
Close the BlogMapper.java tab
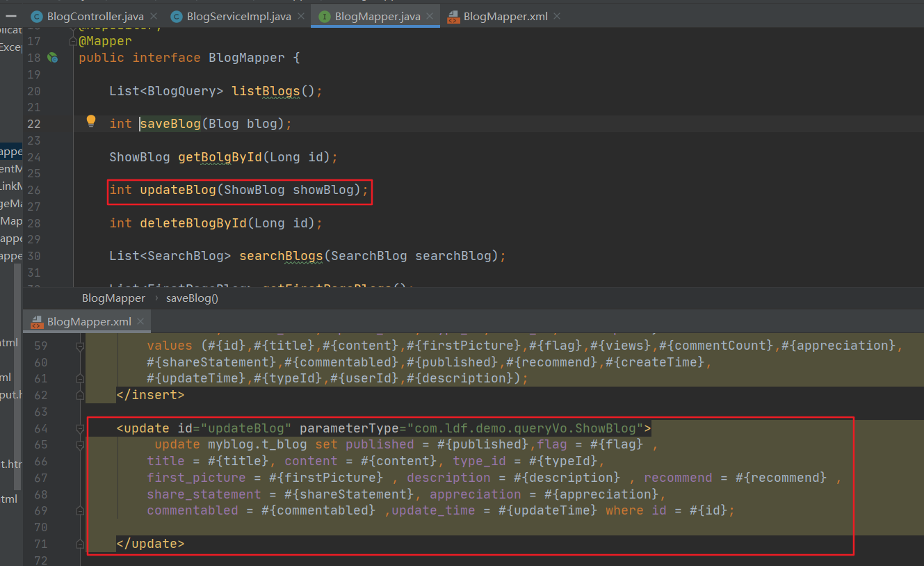point(429,17)
